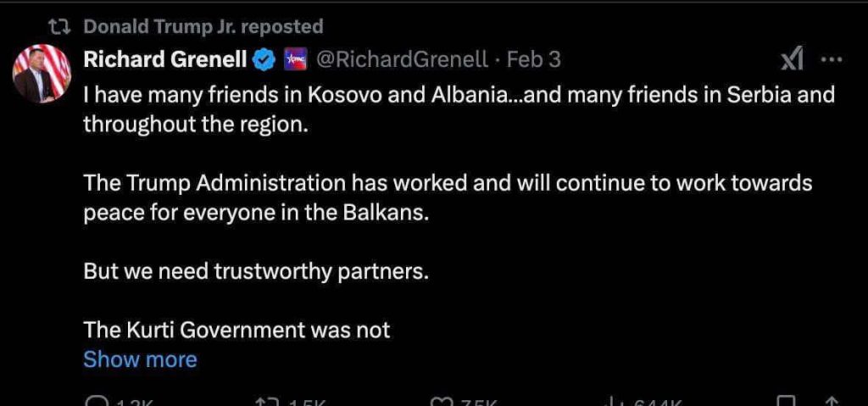Screen dimensions: 868x406
Task: Bookmark the Richard Grenell post
Action: pos(786,401)
